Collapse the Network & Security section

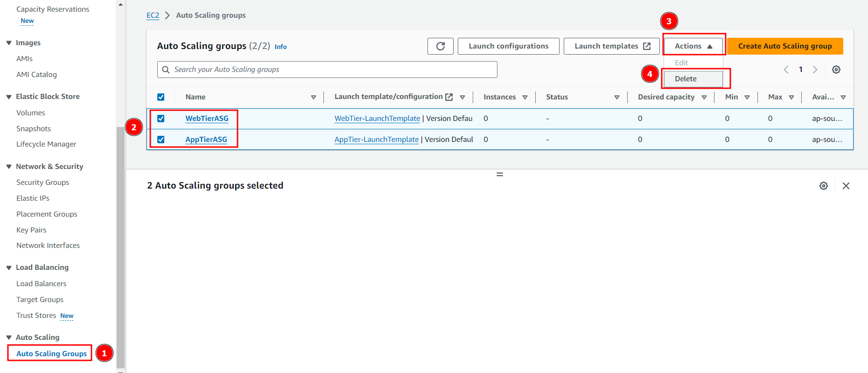(x=9, y=167)
